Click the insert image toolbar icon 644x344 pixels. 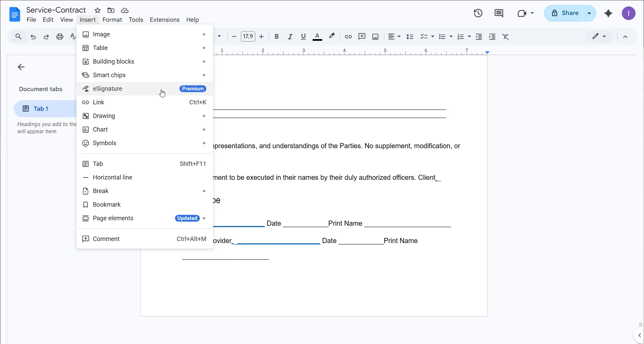coord(376,37)
